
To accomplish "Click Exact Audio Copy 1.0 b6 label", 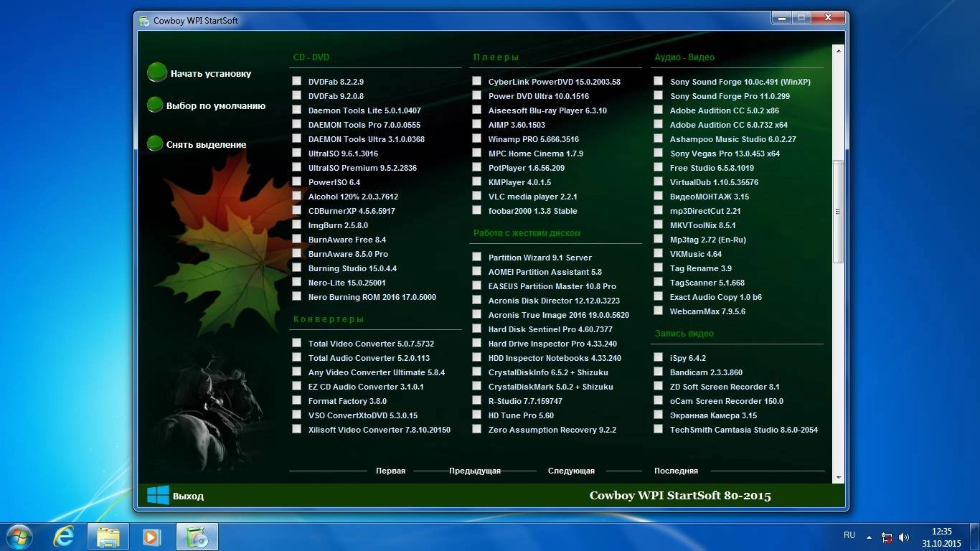I will point(716,297).
